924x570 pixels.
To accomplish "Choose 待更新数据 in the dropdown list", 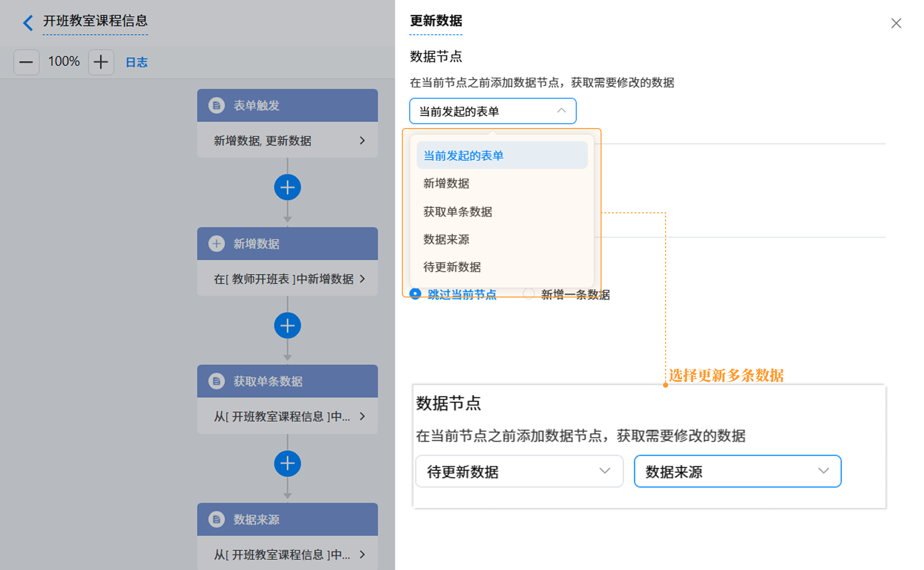I will tap(502, 267).
